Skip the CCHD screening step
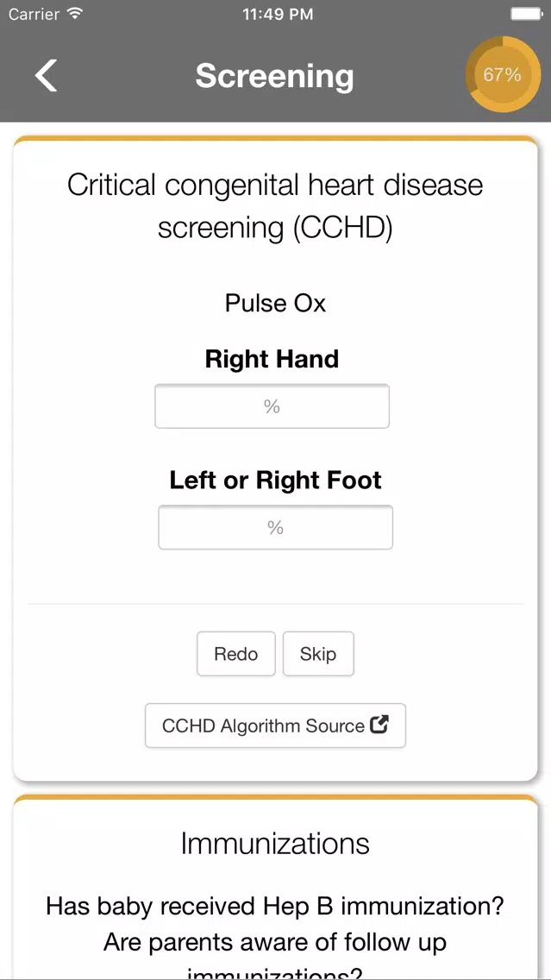Image resolution: width=551 pixels, height=980 pixels. tap(318, 655)
